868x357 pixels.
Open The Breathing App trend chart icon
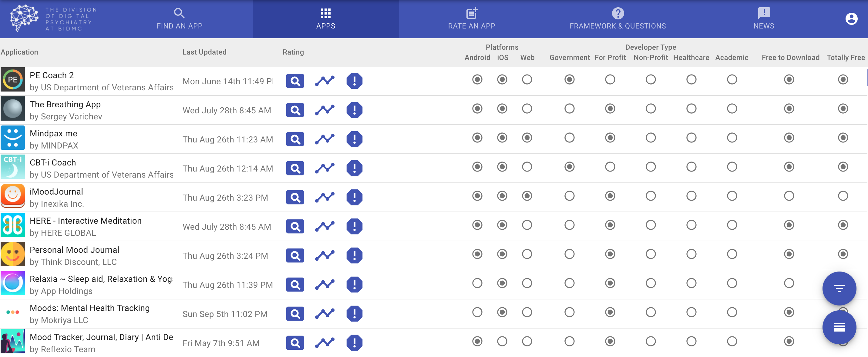coord(325,110)
